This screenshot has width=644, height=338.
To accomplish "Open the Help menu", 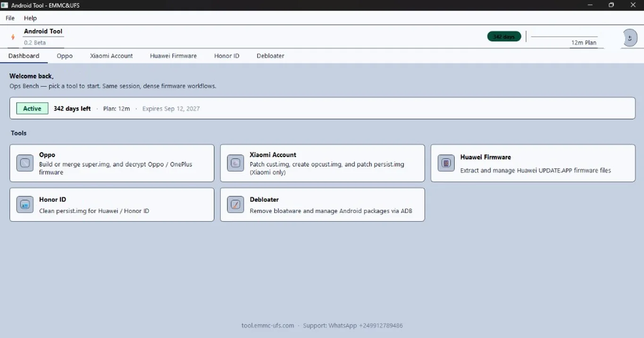I will [x=30, y=18].
